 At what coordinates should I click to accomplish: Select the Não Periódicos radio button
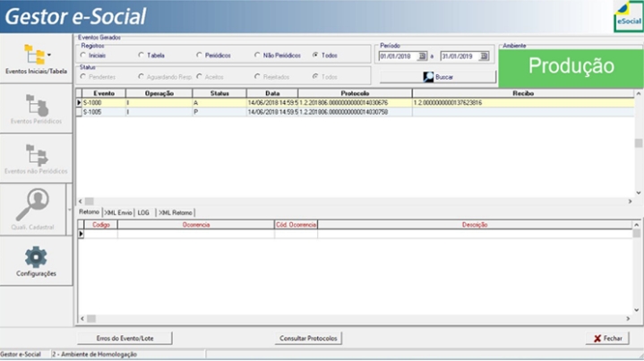pyautogui.click(x=257, y=55)
